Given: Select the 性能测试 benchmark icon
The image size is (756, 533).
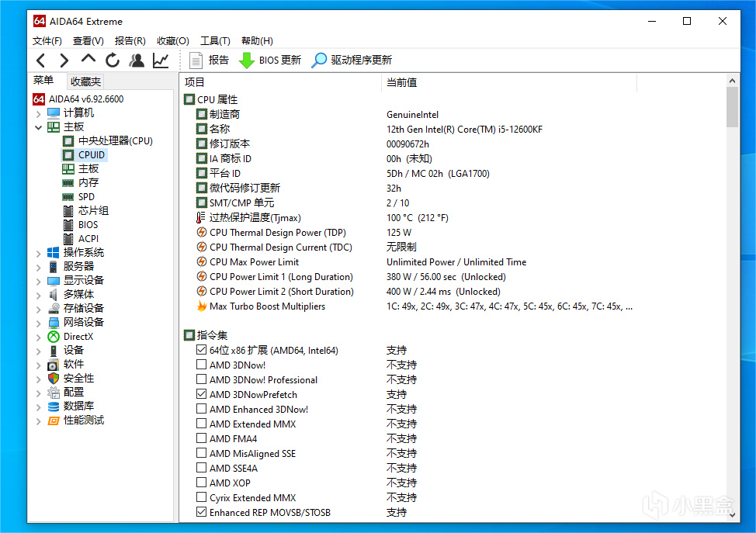Looking at the screenshot, I should click(54, 421).
